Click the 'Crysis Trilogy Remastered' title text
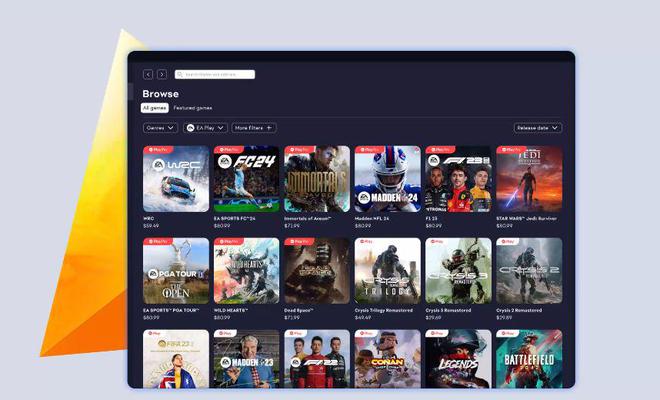Viewport: 660px width, 400px height. (x=384, y=310)
